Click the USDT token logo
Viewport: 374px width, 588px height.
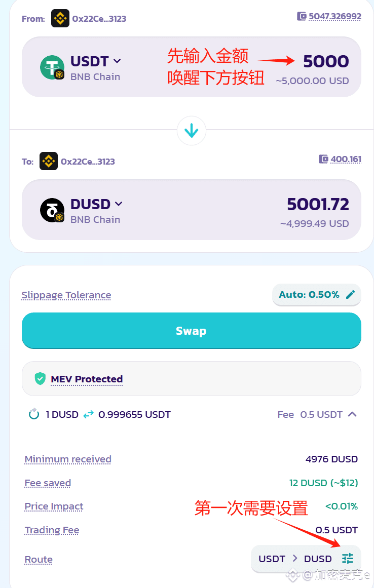click(x=52, y=68)
